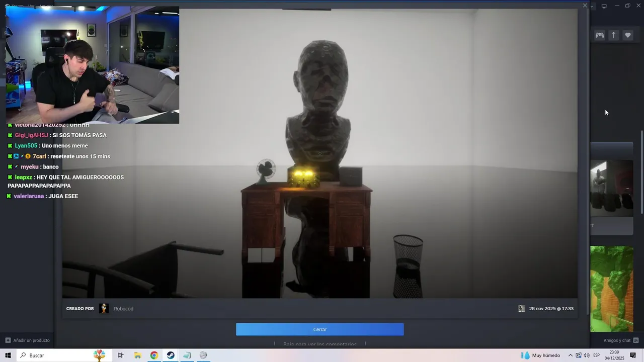This screenshot has height=362, width=644.
Task: Restore down the Steam window
Action: (x=627, y=6)
